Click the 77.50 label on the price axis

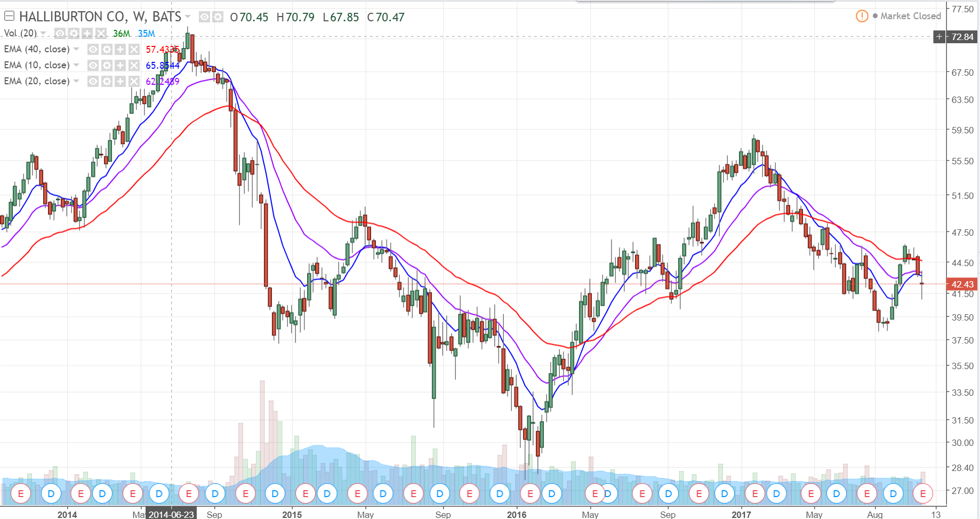962,9
